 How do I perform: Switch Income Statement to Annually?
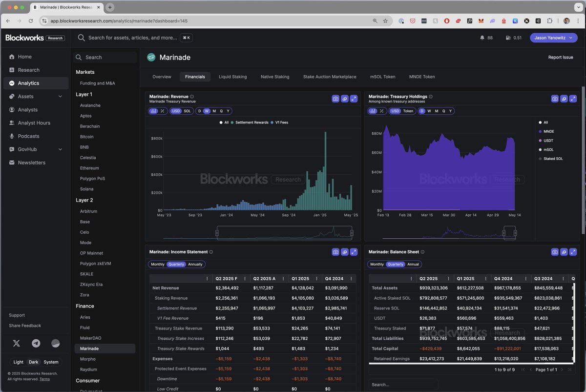(195, 264)
